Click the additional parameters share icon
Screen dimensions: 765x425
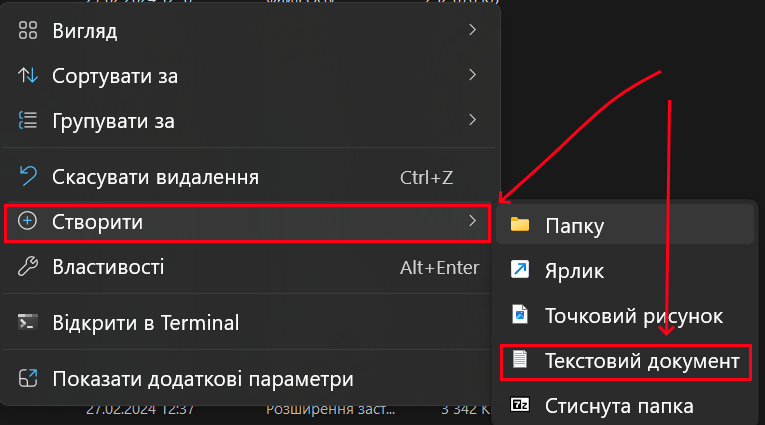29,379
